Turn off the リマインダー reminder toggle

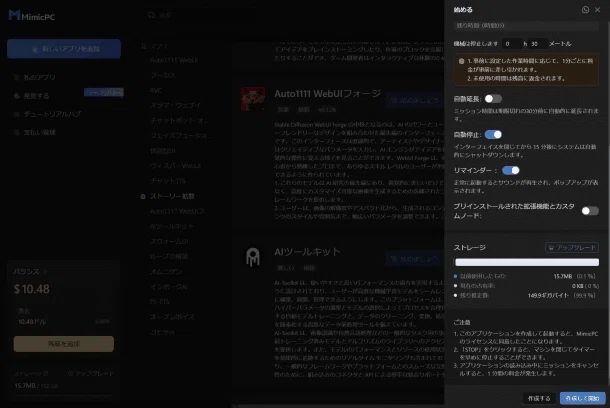click(x=510, y=170)
